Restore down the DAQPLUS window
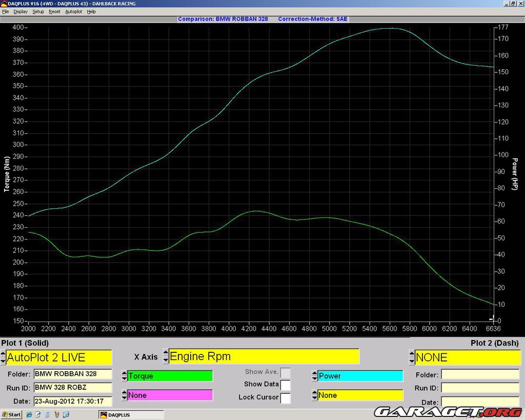This screenshot has height=420, width=525. 513,4
